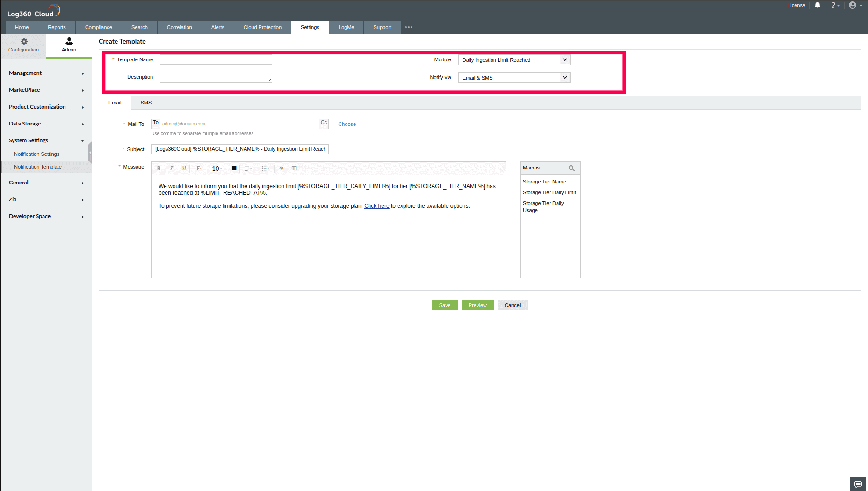Image resolution: width=868 pixels, height=491 pixels.
Task: Click the Configuration gear icon in sidebar
Action: coord(23,42)
